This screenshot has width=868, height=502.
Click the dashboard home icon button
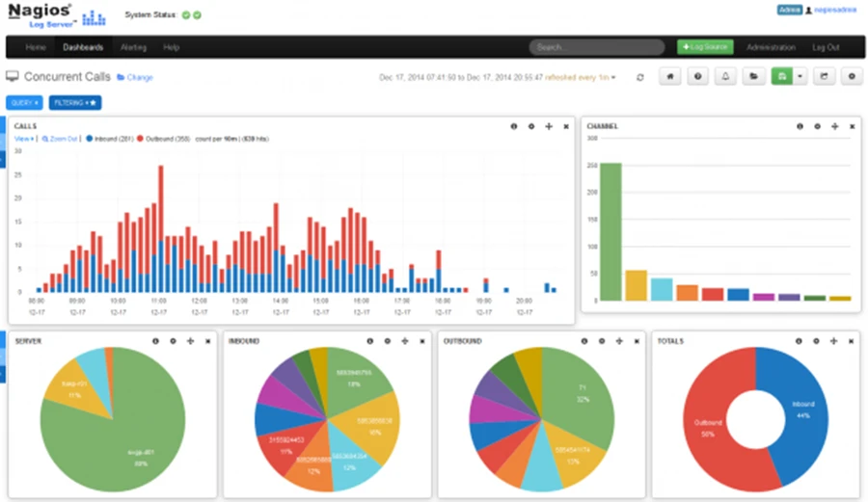pyautogui.click(x=670, y=76)
